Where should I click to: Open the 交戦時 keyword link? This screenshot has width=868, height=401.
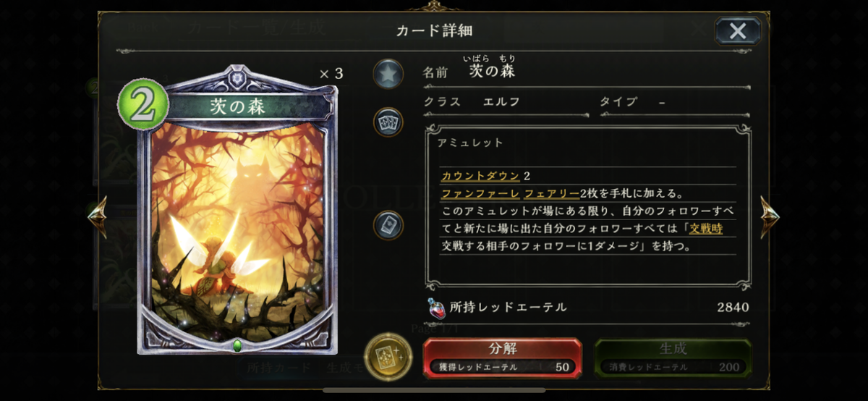point(705,229)
